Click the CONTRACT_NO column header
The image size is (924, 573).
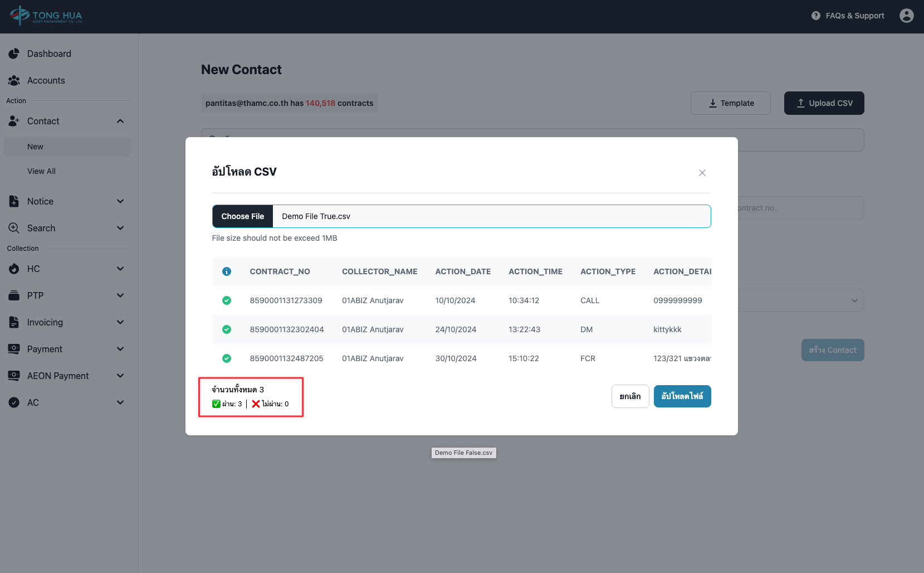280,271
